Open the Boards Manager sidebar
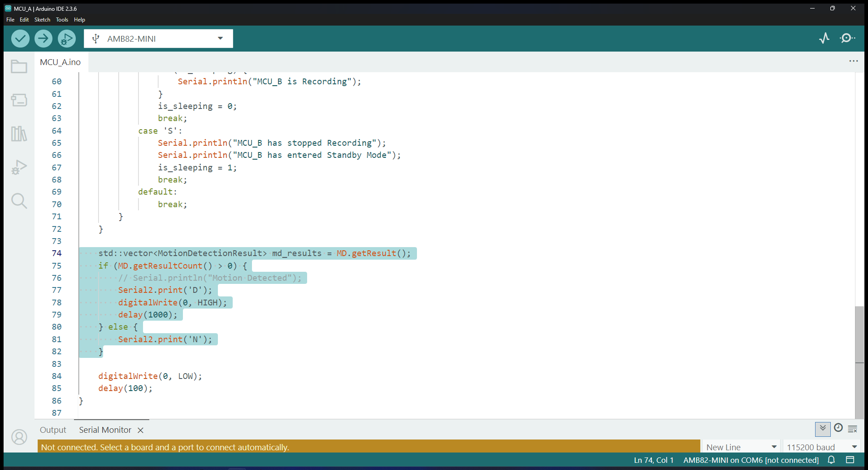 pos(19,100)
